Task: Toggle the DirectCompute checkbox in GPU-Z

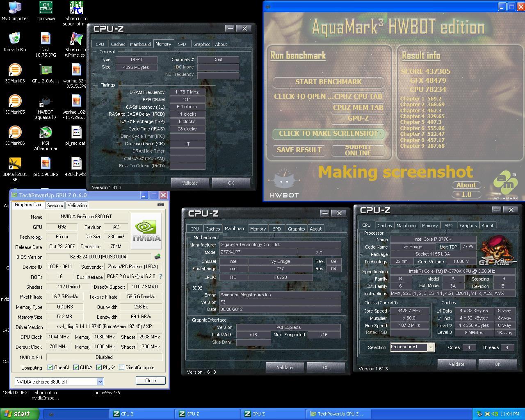Action: coord(121,367)
